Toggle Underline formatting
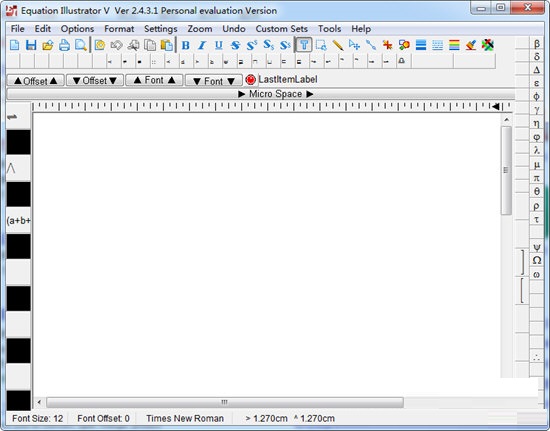Screen dimensions: 550x431 [x=219, y=45]
